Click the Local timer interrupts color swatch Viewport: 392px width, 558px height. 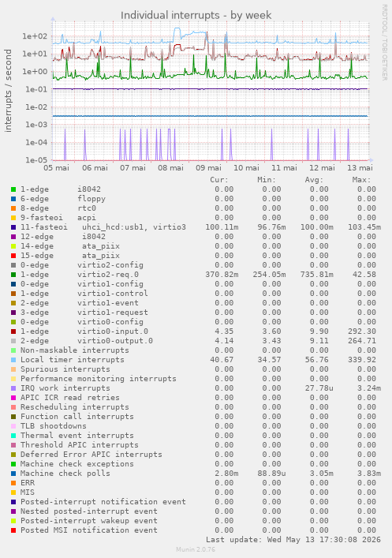[13, 360]
